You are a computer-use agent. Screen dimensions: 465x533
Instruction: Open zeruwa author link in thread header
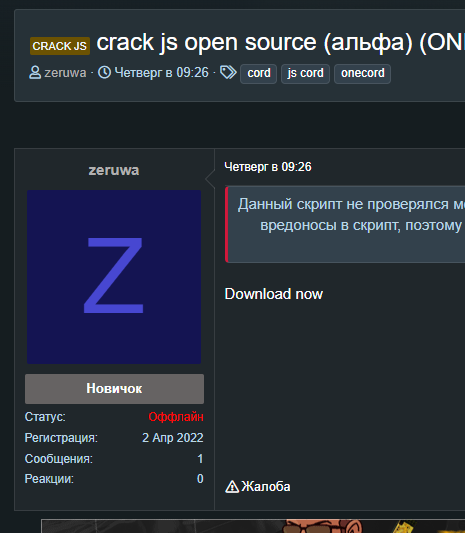point(65,73)
